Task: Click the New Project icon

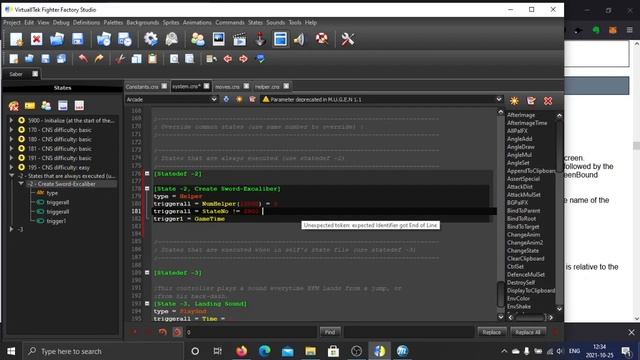Action: (x=16, y=39)
